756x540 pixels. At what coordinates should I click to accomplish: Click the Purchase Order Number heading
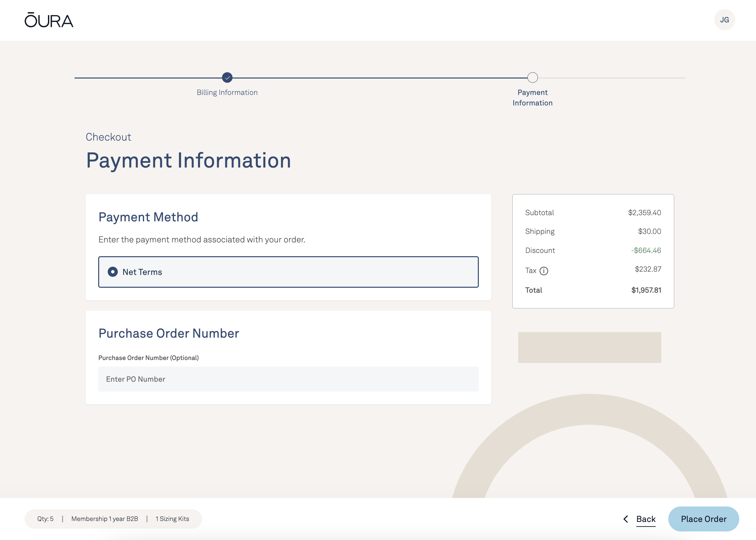[168, 333]
